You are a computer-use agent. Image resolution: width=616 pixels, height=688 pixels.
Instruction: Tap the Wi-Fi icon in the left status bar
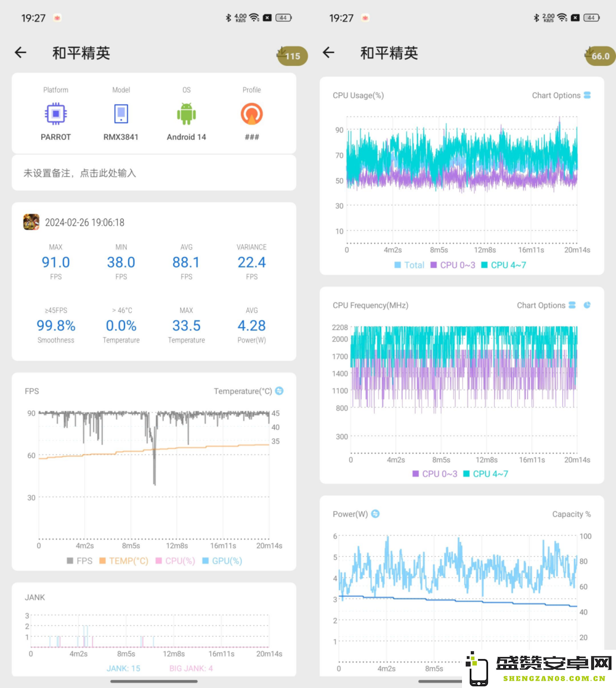254,17
